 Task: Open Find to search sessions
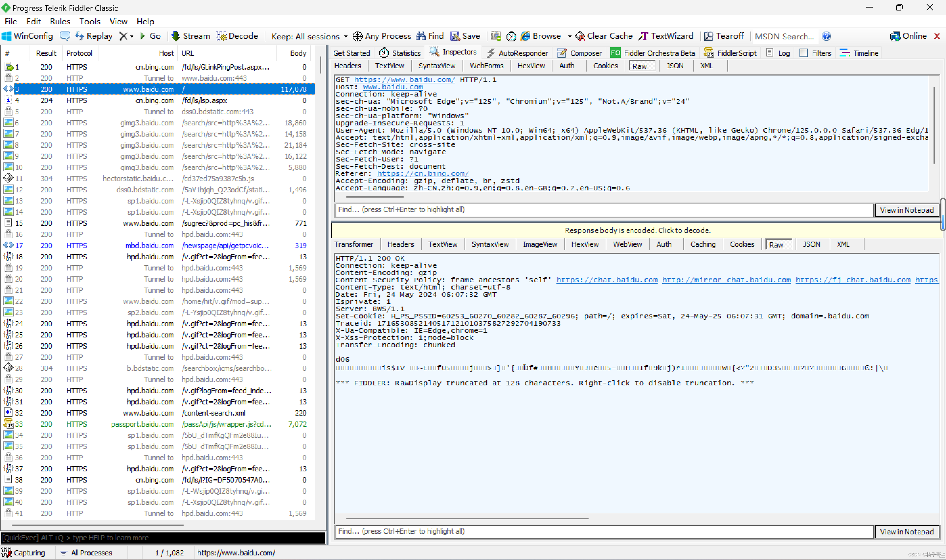pyautogui.click(x=430, y=36)
